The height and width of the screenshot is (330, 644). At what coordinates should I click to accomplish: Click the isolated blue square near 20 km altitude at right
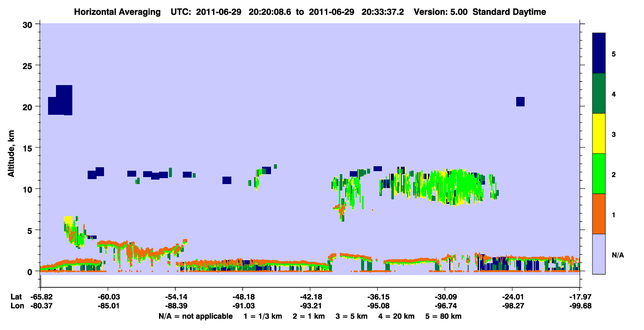pyautogui.click(x=520, y=101)
